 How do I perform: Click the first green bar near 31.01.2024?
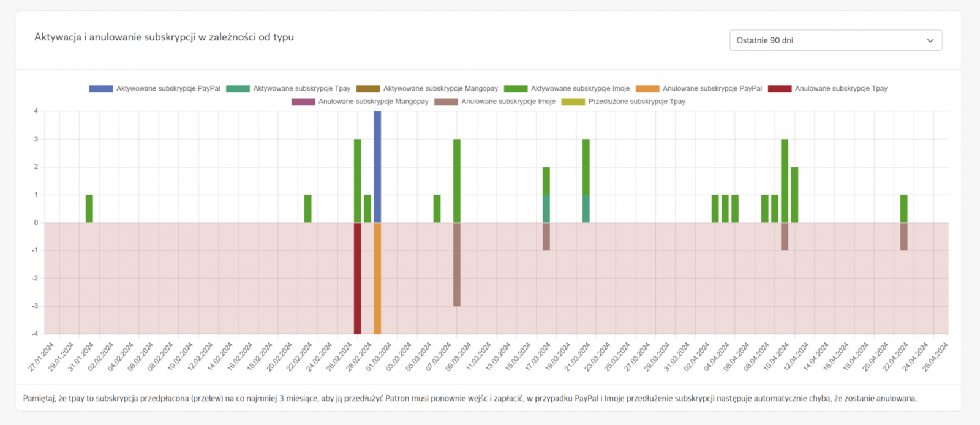(x=89, y=209)
